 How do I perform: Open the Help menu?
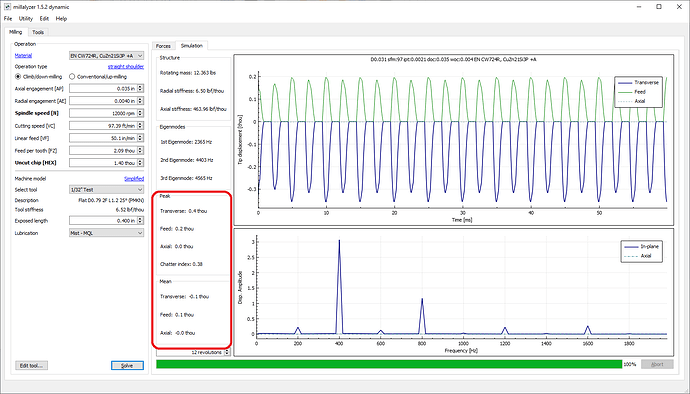pyautogui.click(x=61, y=18)
